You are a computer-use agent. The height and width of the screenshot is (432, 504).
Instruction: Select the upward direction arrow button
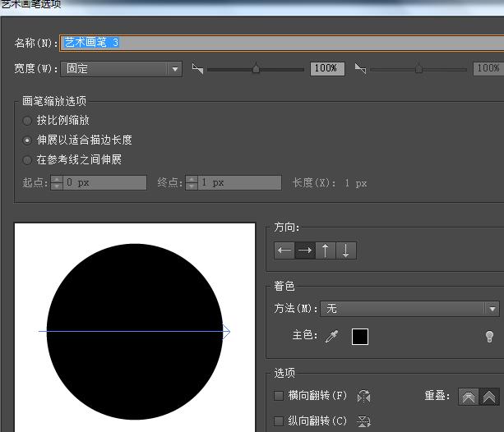[326, 250]
